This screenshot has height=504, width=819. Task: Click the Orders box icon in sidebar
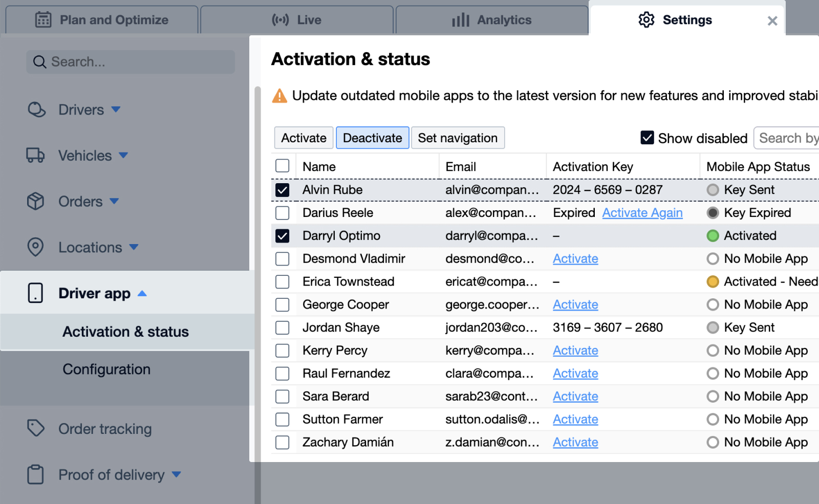click(35, 201)
